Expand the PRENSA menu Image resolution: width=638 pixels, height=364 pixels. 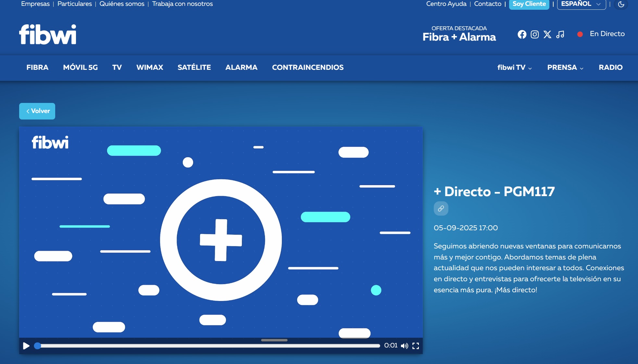click(565, 68)
